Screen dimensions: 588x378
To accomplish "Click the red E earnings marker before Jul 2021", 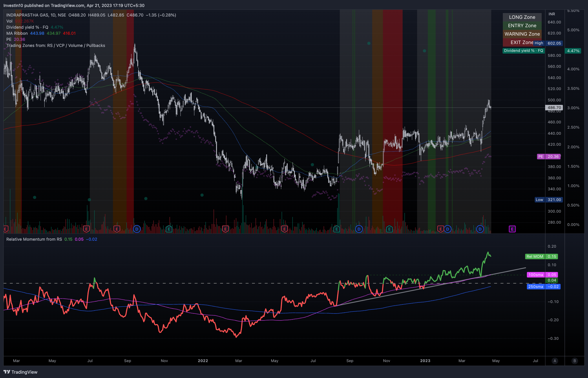I will pos(86,229).
